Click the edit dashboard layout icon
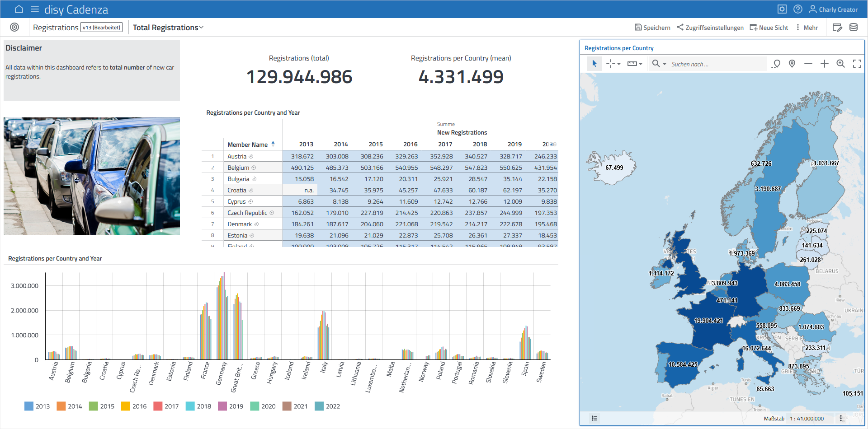Screen dimensions: 868x429 pyautogui.click(x=837, y=28)
